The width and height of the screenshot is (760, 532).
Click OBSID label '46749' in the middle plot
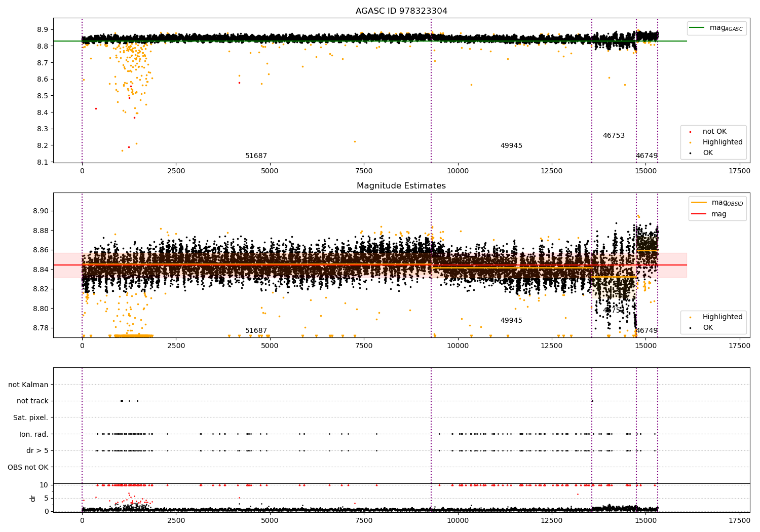[647, 331]
